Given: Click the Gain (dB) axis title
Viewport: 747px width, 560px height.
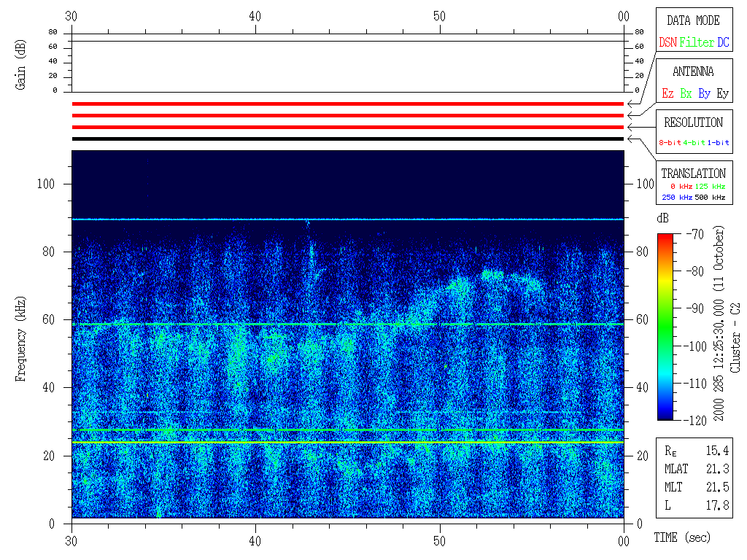Looking at the screenshot, I should [x=20, y=63].
